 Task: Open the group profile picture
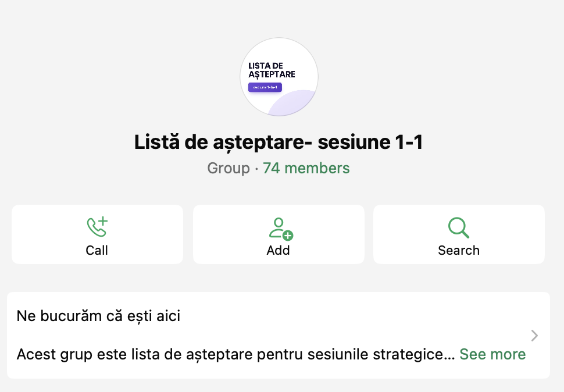[279, 77]
